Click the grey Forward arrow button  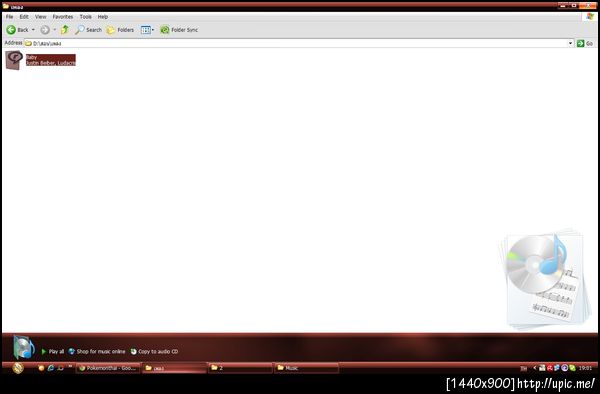click(45, 30)
